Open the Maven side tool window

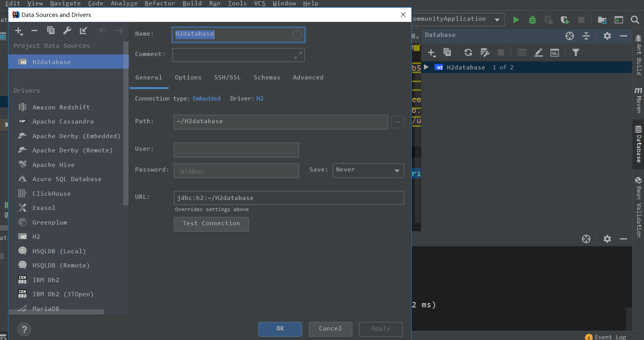638,100
